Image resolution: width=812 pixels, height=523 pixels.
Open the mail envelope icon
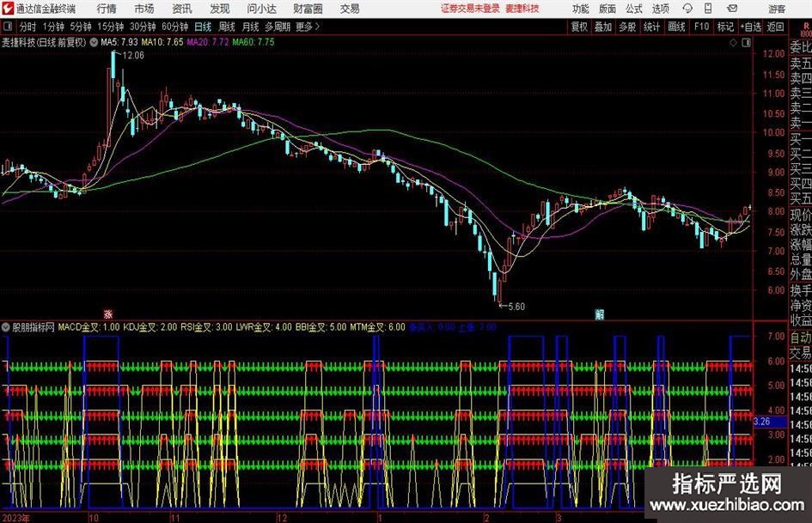point(732,9)
